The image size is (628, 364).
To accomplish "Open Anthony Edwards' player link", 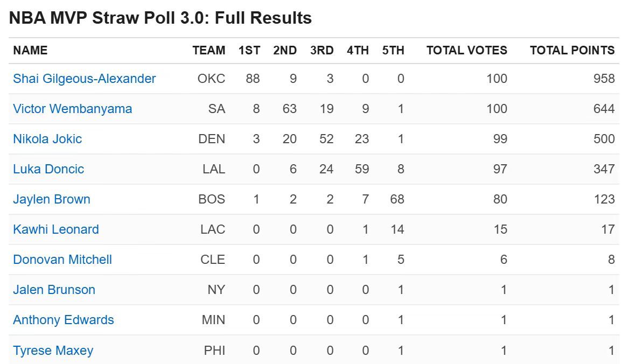I will pyautogui.click(x=64, y=320).
